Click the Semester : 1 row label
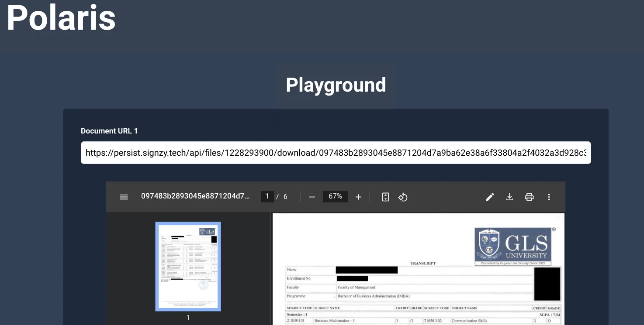The height and width of the screenshot is (325, 644). (297, 315)
